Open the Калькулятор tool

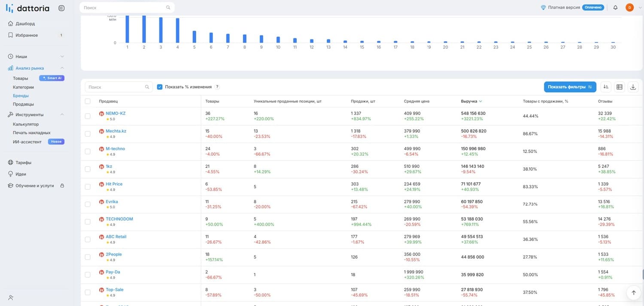coord(26,124)
